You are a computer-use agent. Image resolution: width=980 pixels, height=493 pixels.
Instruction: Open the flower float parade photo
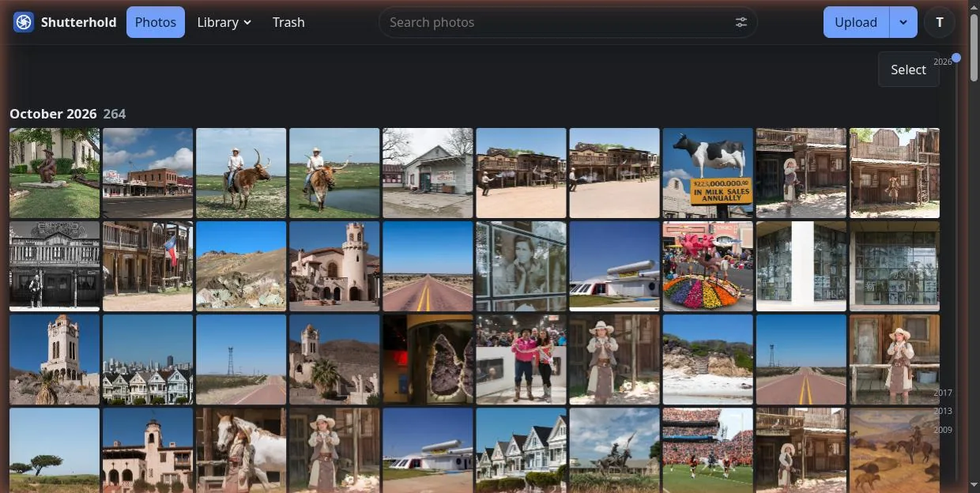point(708,266)
